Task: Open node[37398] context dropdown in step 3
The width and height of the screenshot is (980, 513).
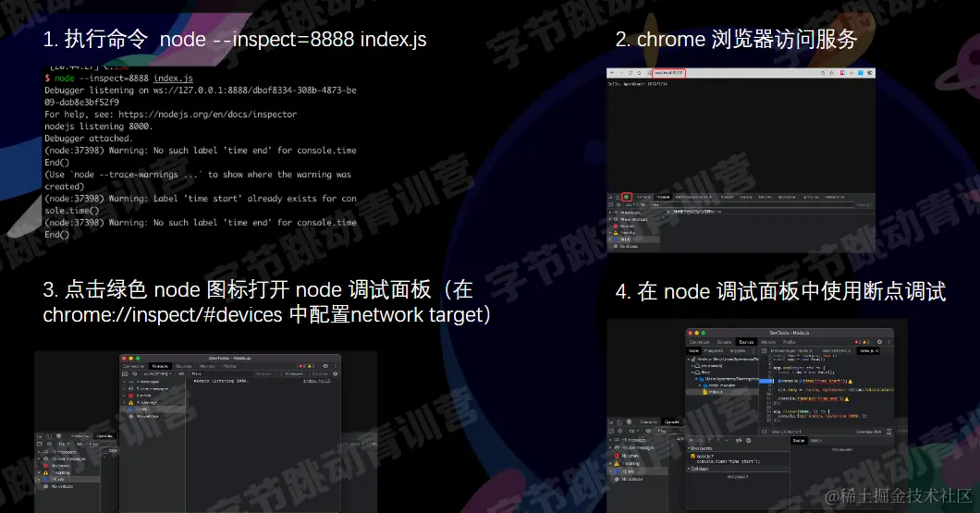Action: coord(158,373)
